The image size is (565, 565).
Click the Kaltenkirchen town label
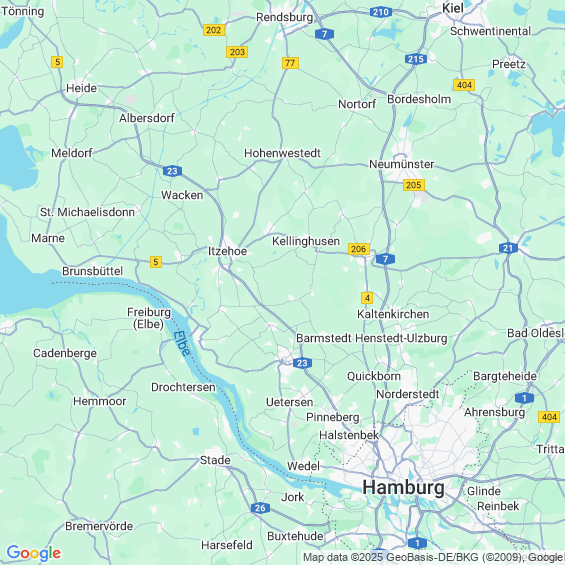point(393,314)
